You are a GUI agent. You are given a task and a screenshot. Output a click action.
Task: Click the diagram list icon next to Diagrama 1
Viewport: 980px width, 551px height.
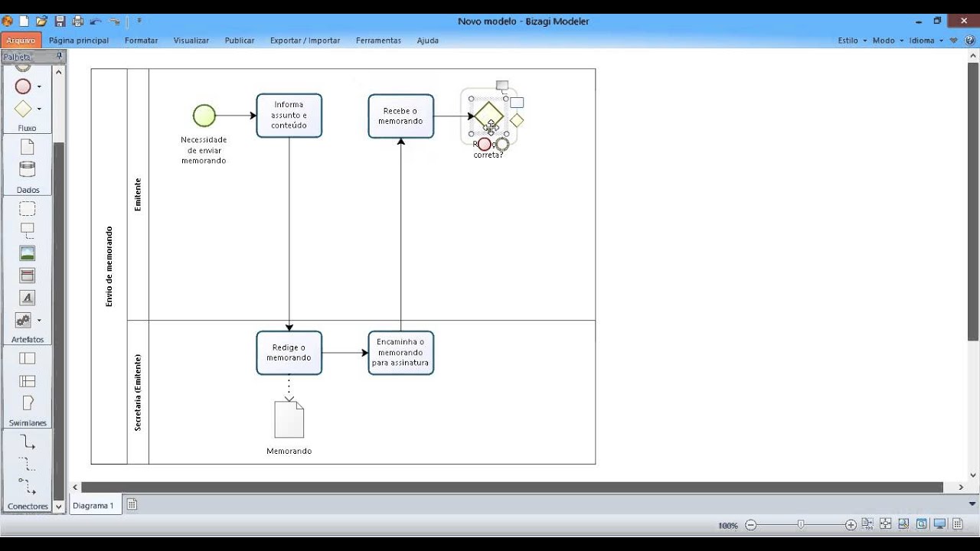click(x=132, y=504)
